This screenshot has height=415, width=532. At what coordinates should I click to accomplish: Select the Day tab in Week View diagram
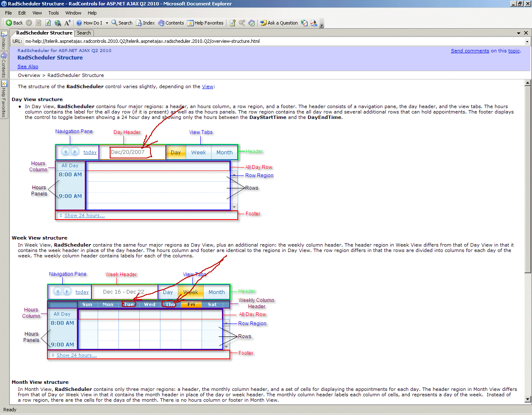point(168,292)
